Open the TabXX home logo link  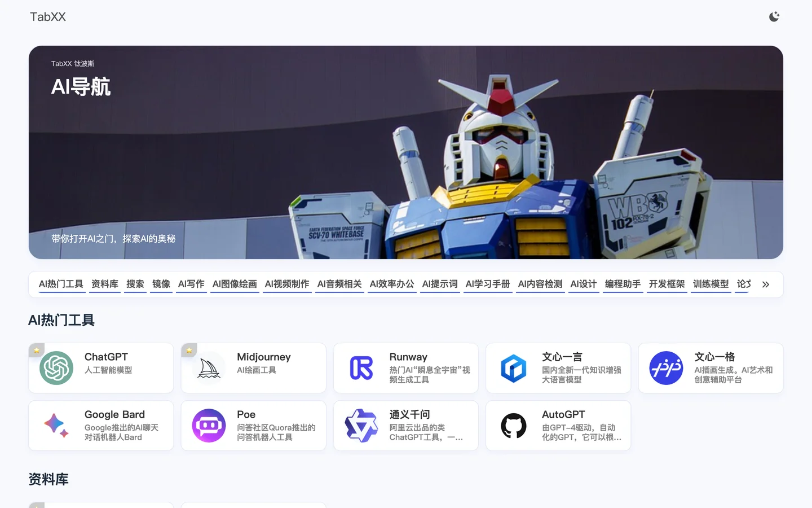[x=48, y=17]
